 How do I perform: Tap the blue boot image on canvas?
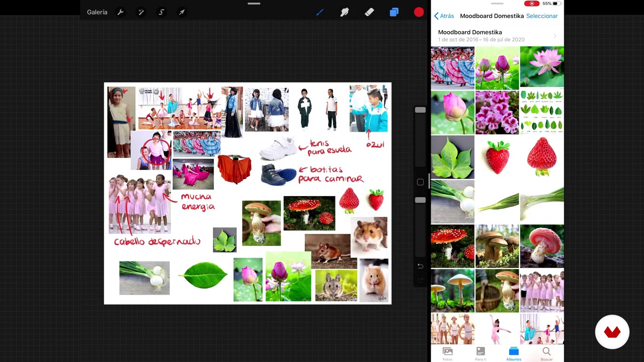[278, 174]
